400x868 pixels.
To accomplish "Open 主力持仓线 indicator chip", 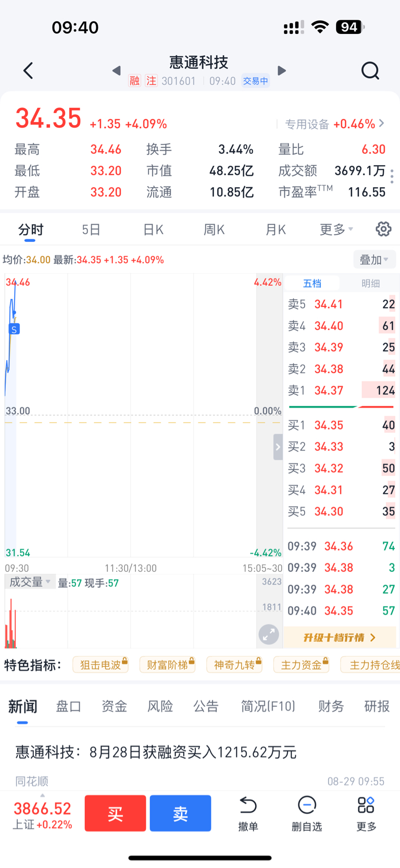I will click(x=370, y=665).
